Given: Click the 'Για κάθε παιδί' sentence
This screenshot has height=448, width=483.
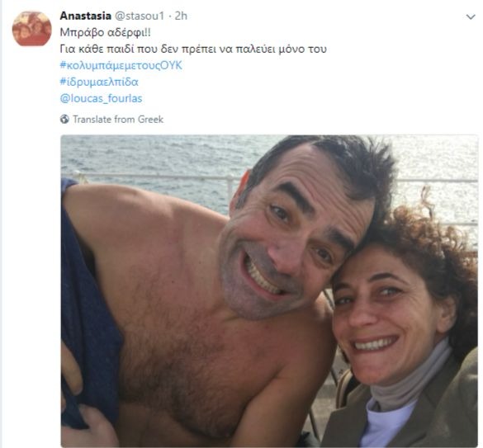Looking at the screenshot, I should (x=193, y=49).
